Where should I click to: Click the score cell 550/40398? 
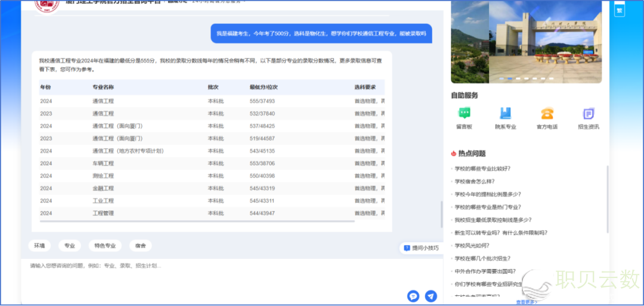[262, 176]
